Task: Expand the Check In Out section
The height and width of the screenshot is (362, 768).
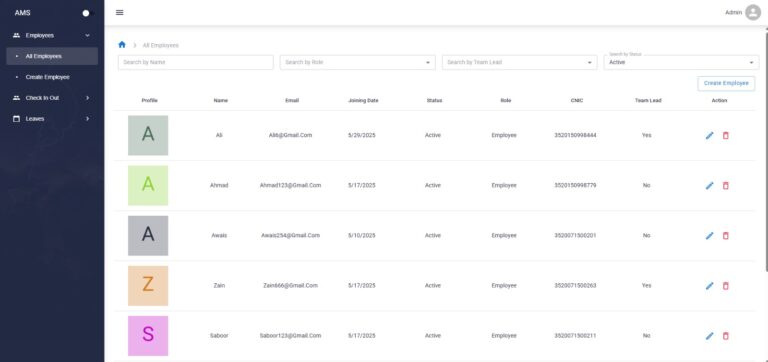Action: click(88, 98)
